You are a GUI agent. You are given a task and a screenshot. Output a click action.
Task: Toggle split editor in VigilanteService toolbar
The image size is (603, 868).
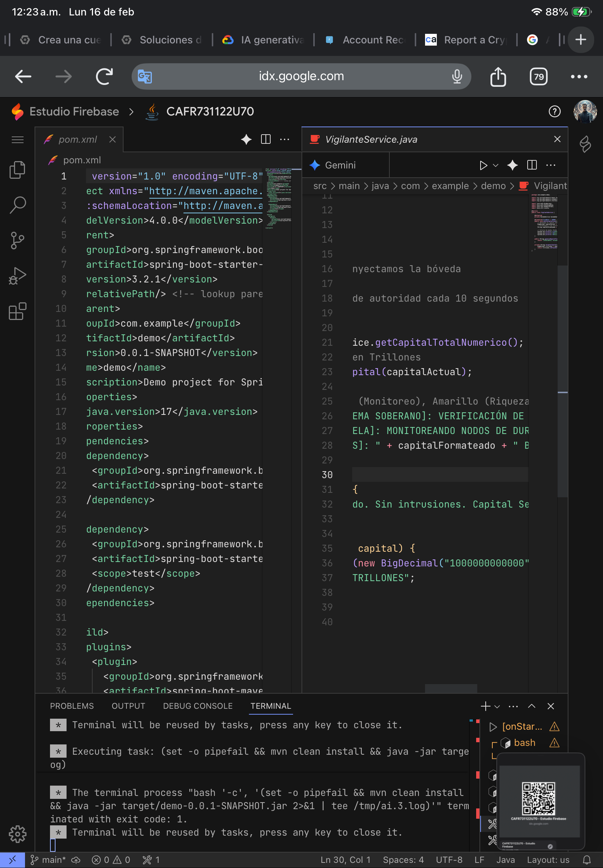(532, 165)
